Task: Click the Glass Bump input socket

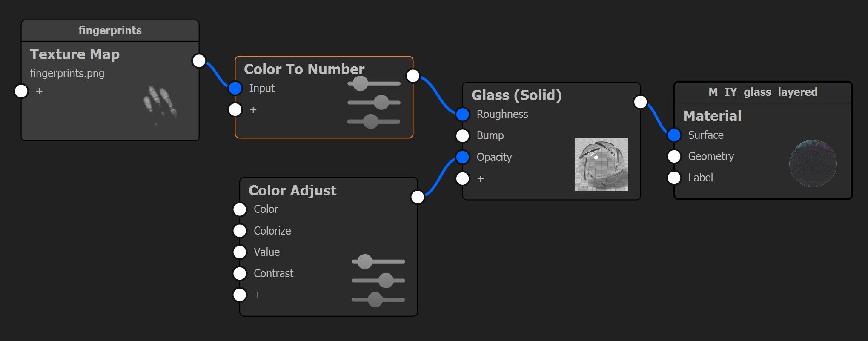Action: tap(462, 135)
